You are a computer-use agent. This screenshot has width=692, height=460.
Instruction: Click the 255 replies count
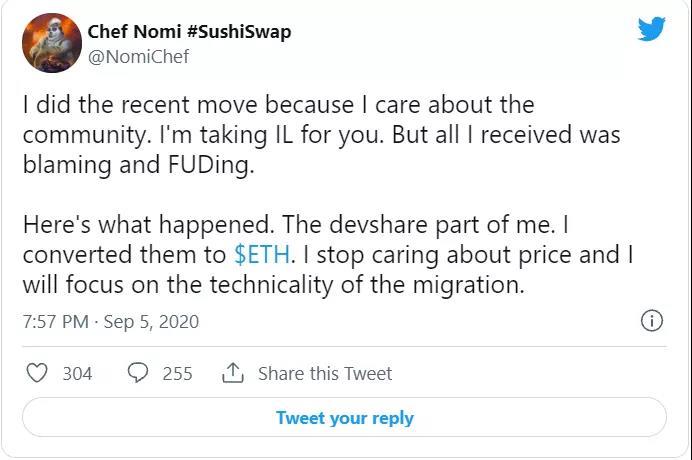177,373
